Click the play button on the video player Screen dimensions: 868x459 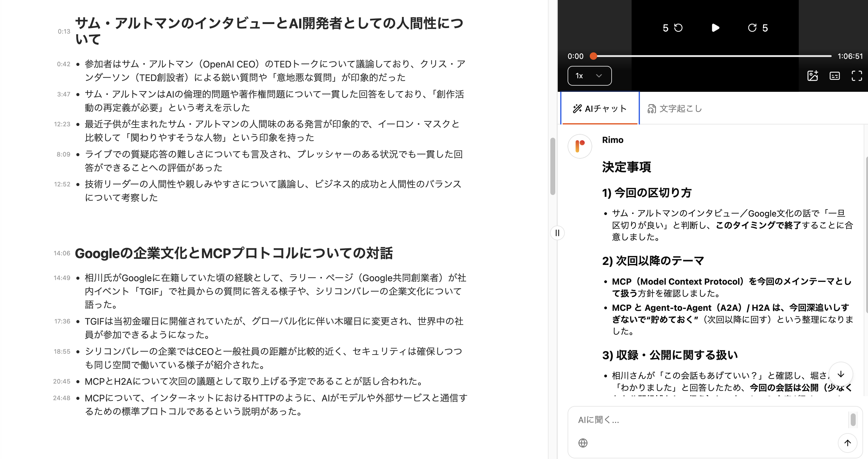[x=716, y=28]
